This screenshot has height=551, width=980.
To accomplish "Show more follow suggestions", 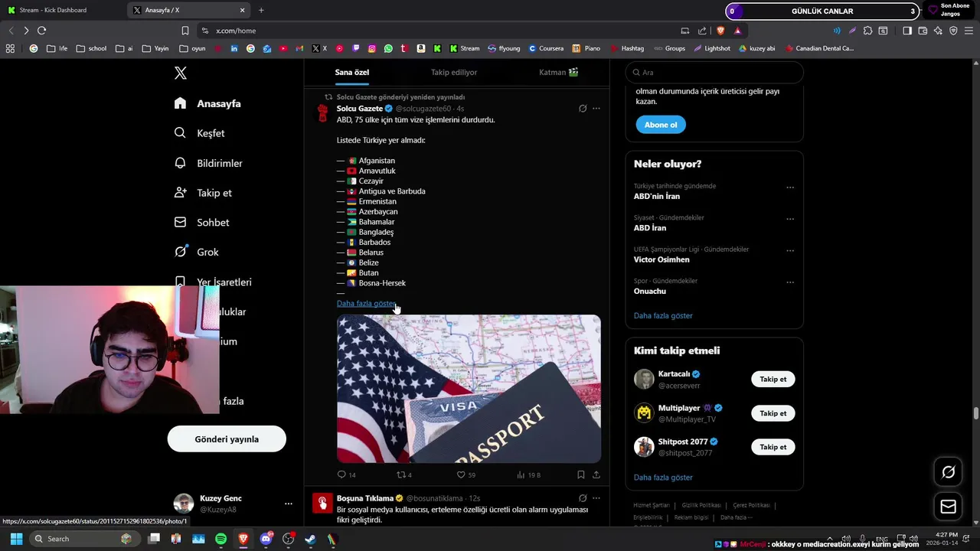I will click(663, 478).
